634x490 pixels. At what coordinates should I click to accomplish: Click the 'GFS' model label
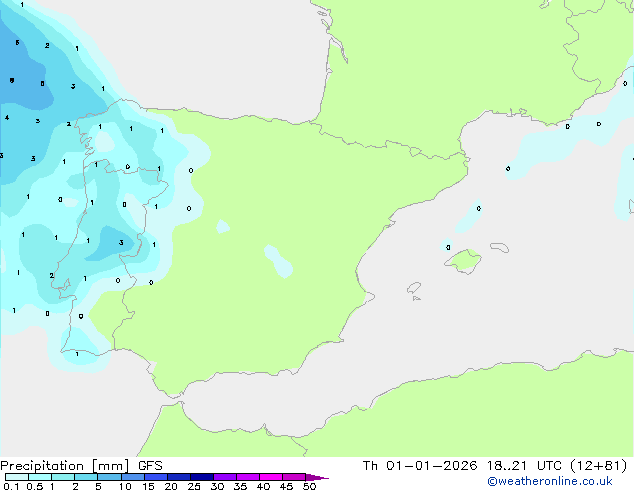(150, 466)
